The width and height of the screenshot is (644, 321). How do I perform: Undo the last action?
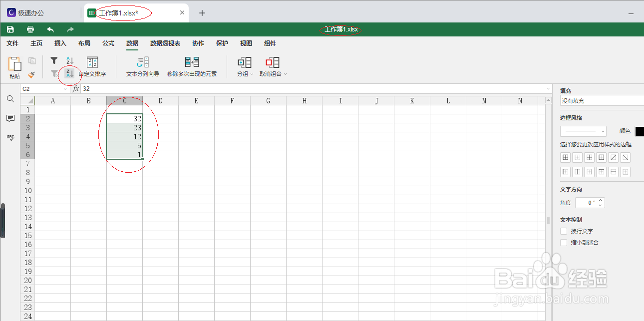click(x=49, y=29)
